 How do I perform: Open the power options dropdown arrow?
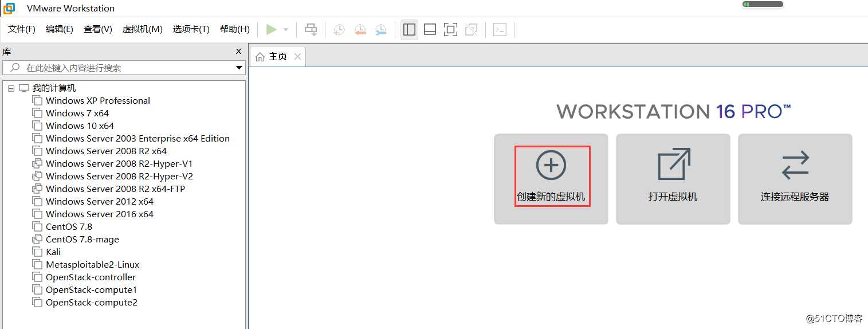click(286, 29)
